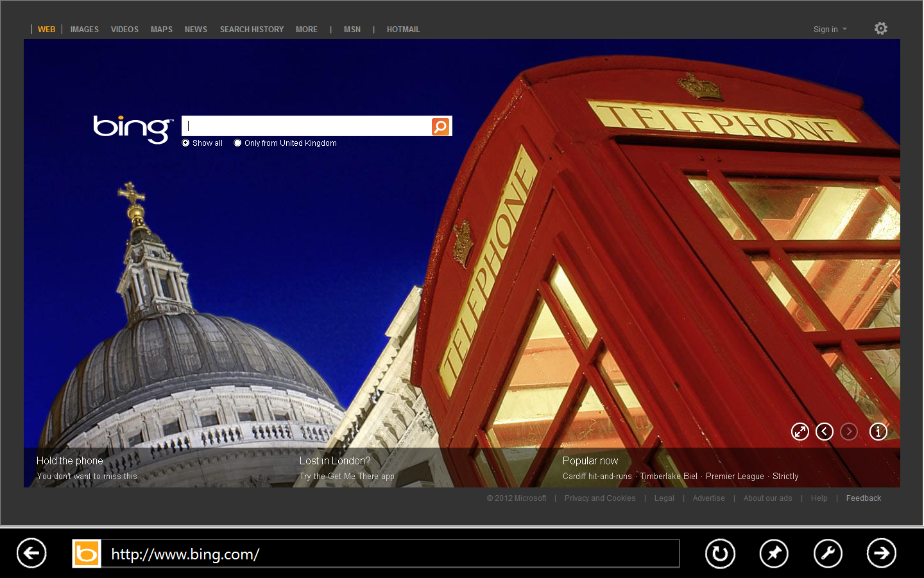Go back with the browser back arrow

(31, 553)
